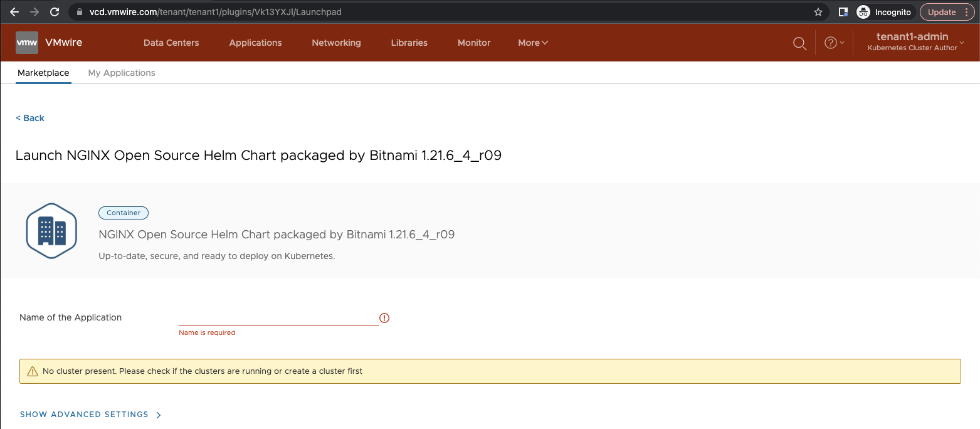The width and height of the screenshot is (980, 429).
Task: Open the Libraries menu item
Action: point(409,43)
